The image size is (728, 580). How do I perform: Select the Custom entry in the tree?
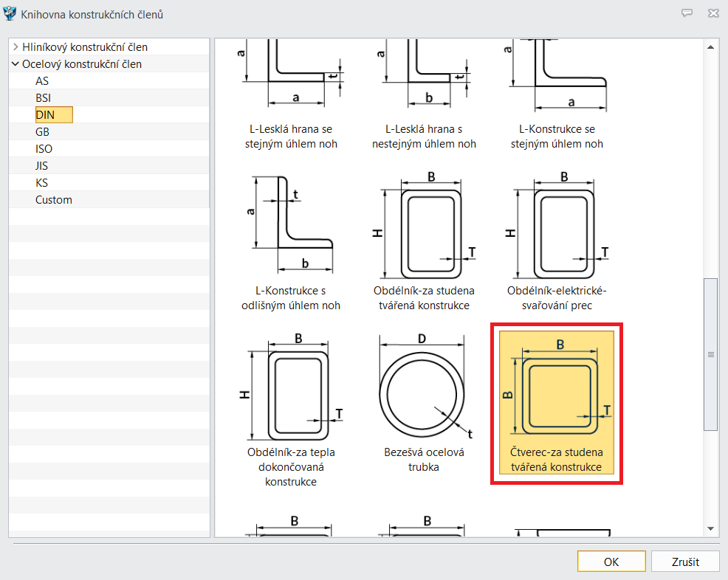[54, 200]
